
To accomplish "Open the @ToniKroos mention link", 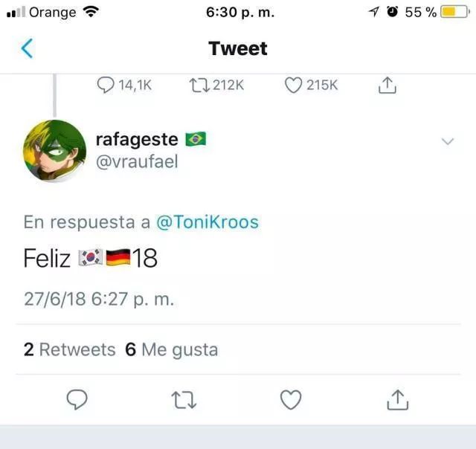I will 208,222.
